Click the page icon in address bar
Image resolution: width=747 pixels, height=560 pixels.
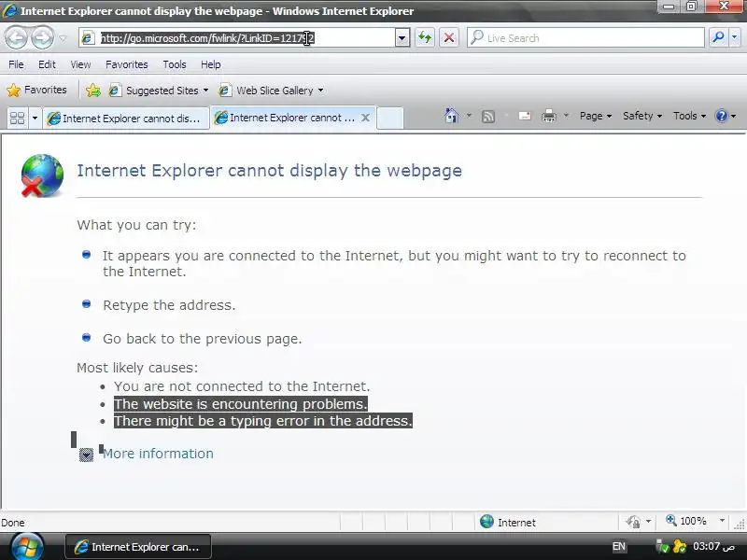tap(88, 38)
